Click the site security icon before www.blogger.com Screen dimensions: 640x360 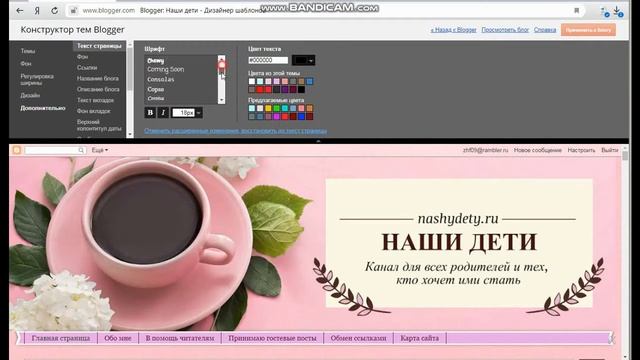click(73, 11)
